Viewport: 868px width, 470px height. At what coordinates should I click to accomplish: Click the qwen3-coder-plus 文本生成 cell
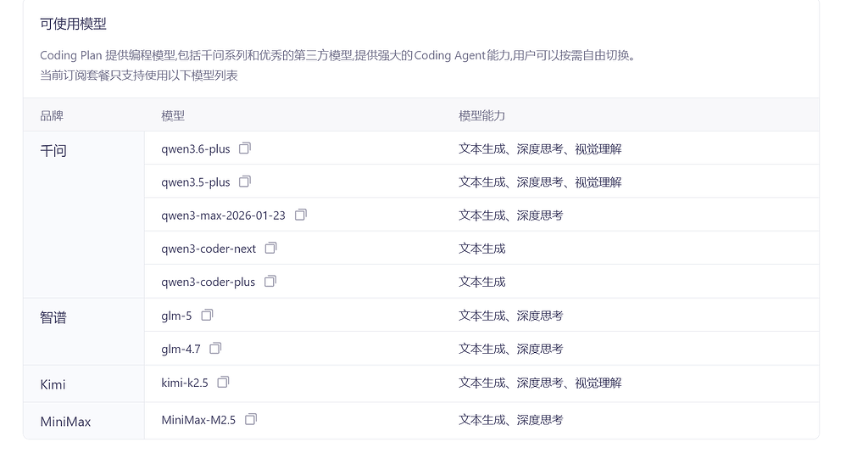pos(481,283)
